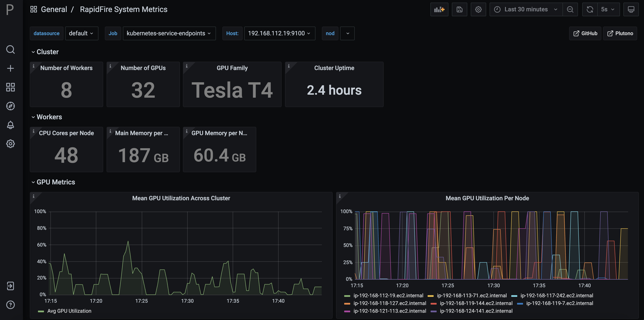Viewport: 644px width, 320px height.
Task: Toggle Avg GPU Utilization legend series
Action: 69,311
